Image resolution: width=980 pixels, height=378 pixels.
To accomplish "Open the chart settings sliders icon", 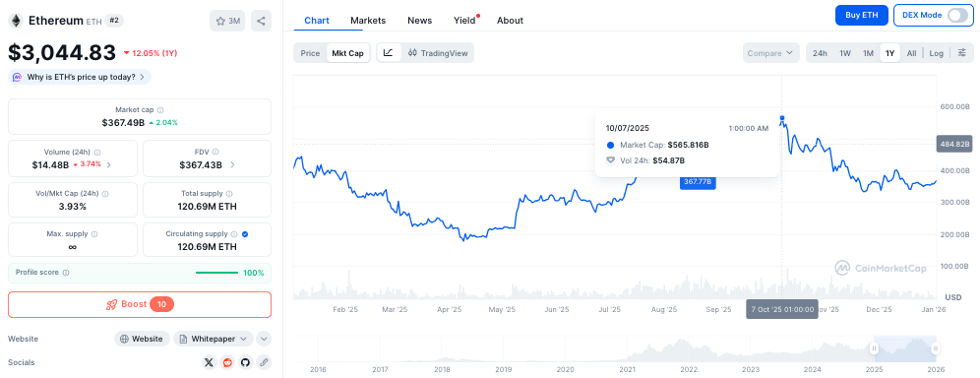I will tap(961, 53).
